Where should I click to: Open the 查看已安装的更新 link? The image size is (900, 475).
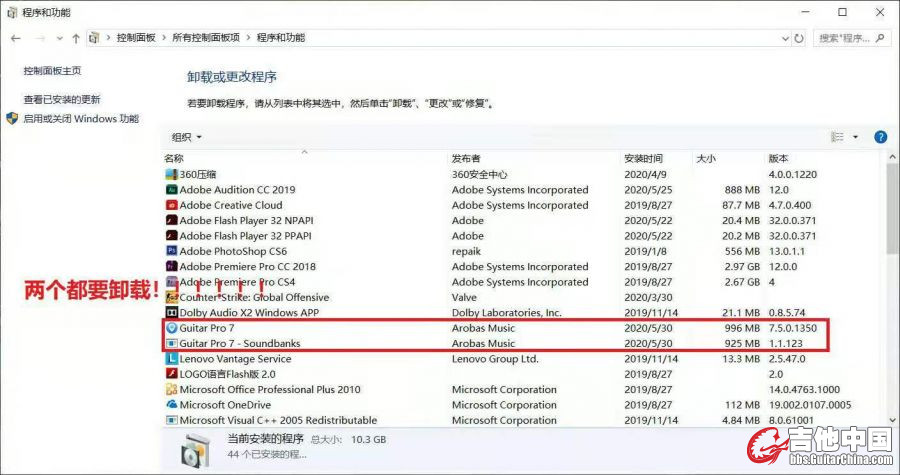click(62, 100)
